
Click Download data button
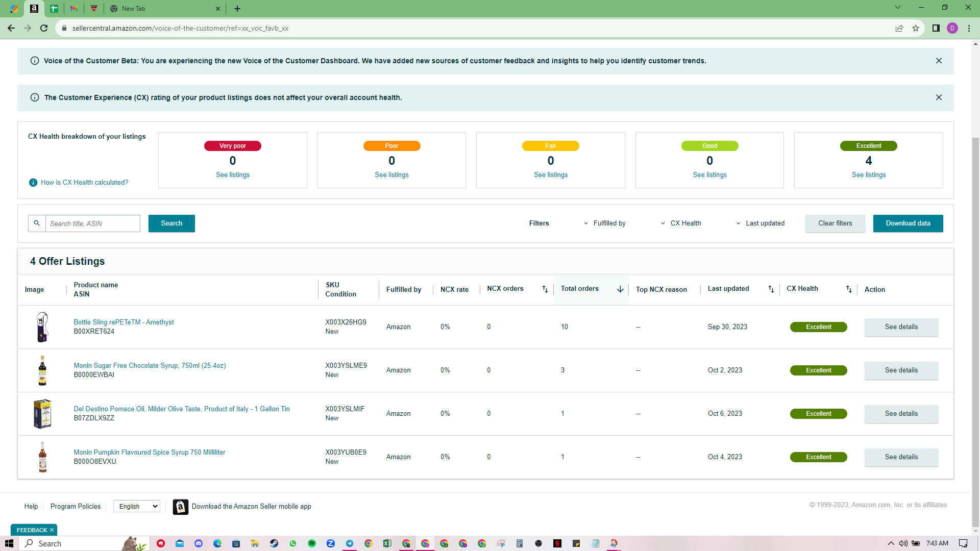(x=908, y=223)
